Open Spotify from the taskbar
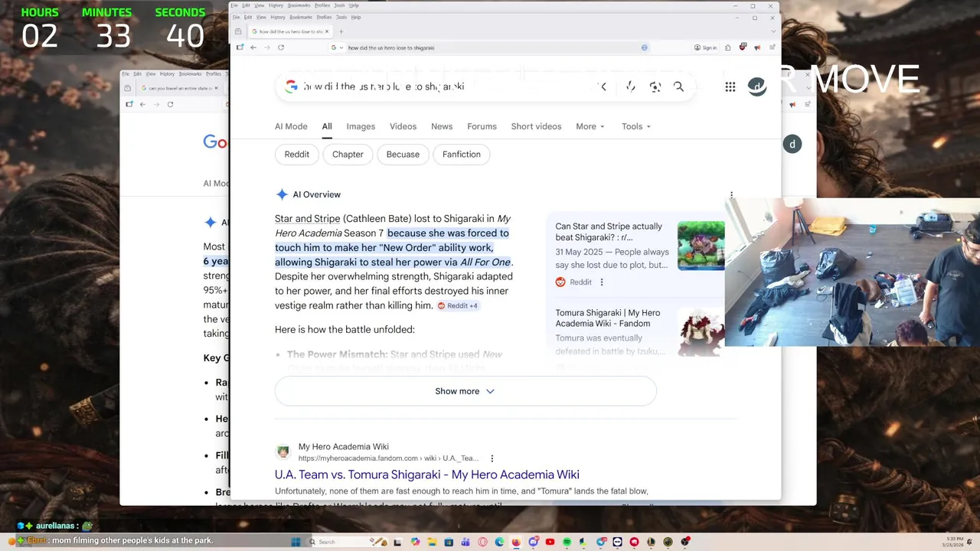 point(567,542)
